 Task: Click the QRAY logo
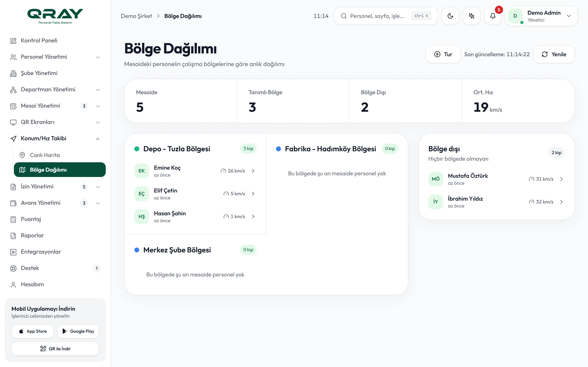[55, 16]
